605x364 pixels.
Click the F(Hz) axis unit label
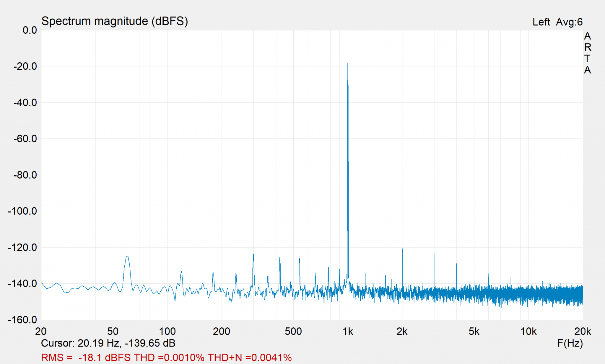click(570, 343)
